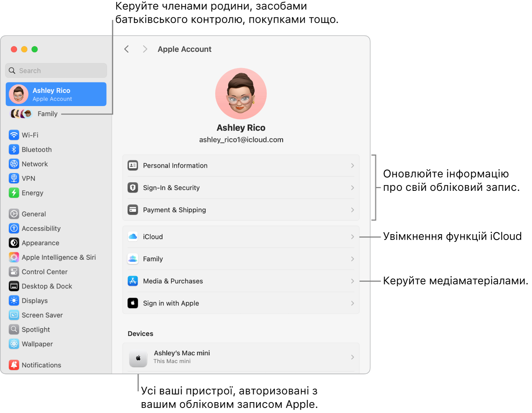Open Apple Intelligence & Siri icon
This screenshot has width=532, height=413.
(14, 257)
